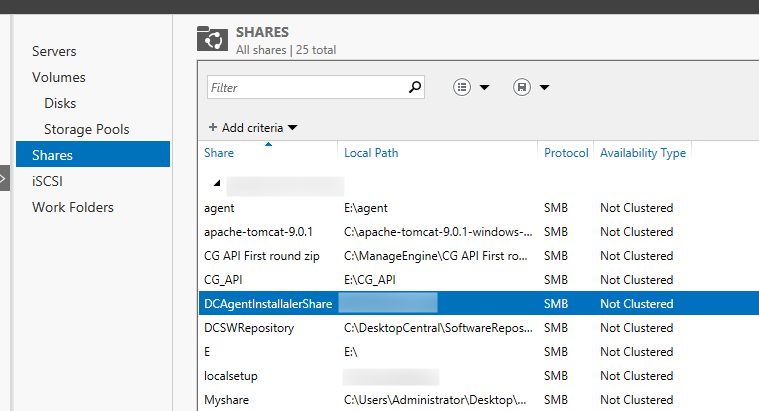Click the Shares header icon

212,39
